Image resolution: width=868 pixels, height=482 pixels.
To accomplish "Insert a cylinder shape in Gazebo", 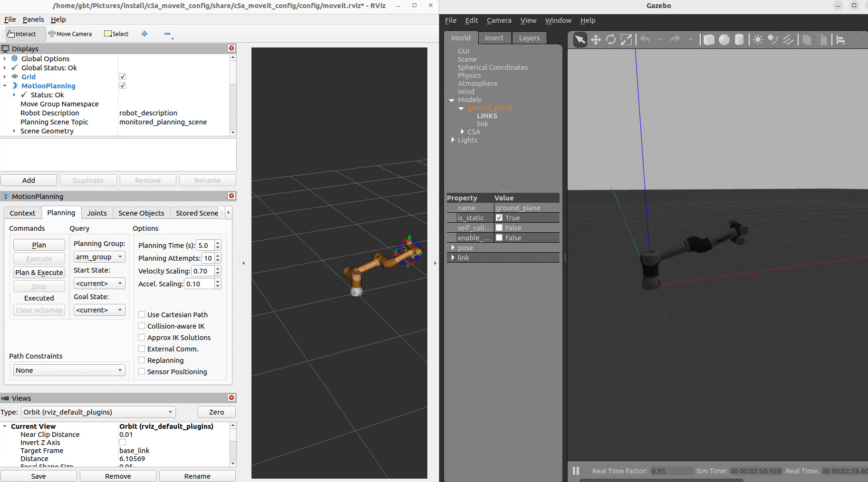I will coord(739,40).
